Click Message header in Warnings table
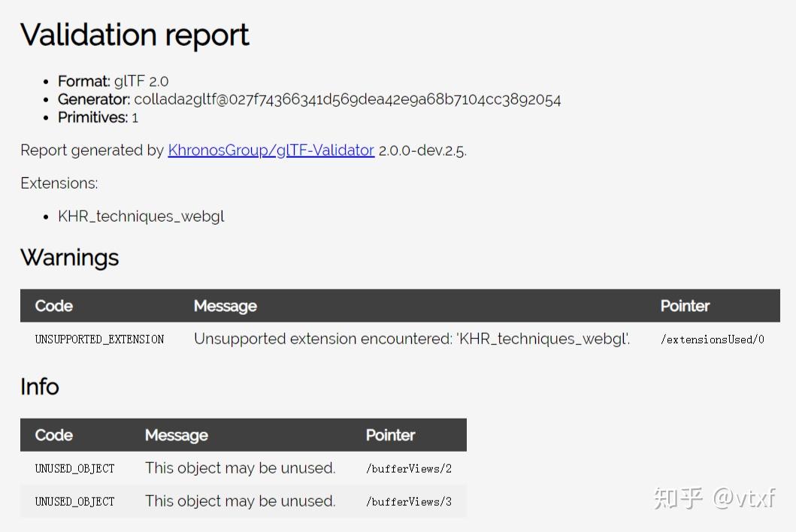Viewport: 796px width, 532px height. [225, 306]
